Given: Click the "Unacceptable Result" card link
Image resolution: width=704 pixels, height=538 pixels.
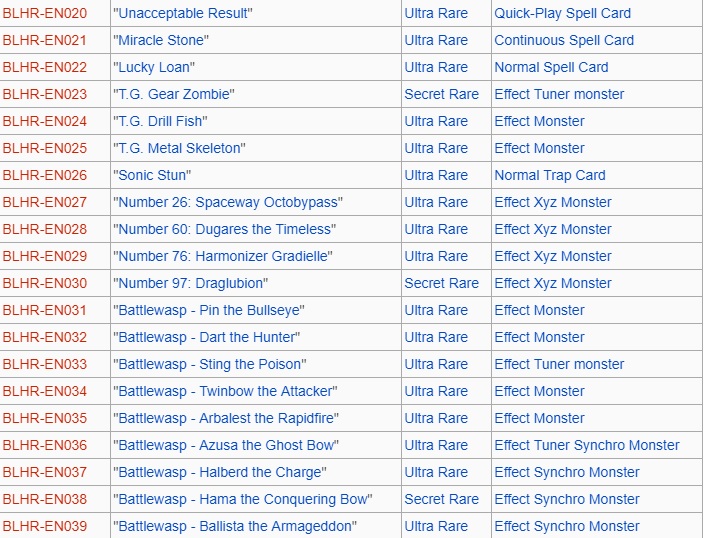Looking at the screenshot, I should tap(183, 14).
